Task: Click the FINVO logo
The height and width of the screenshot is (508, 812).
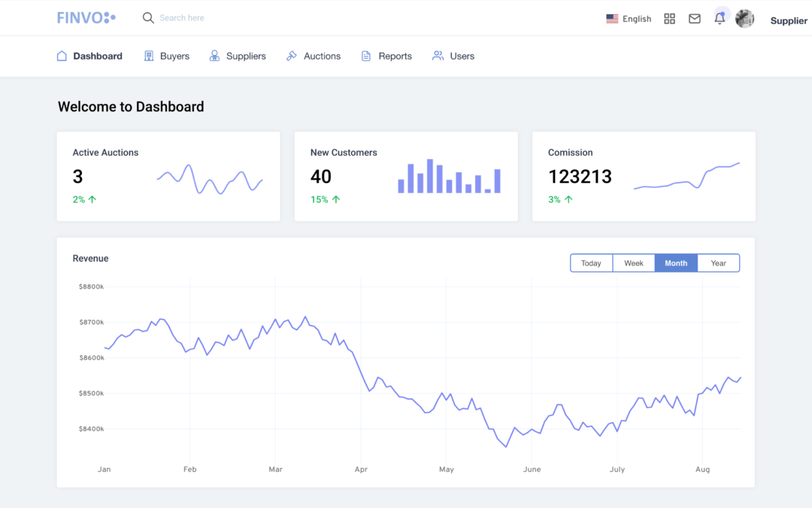Action: point(86,18)
